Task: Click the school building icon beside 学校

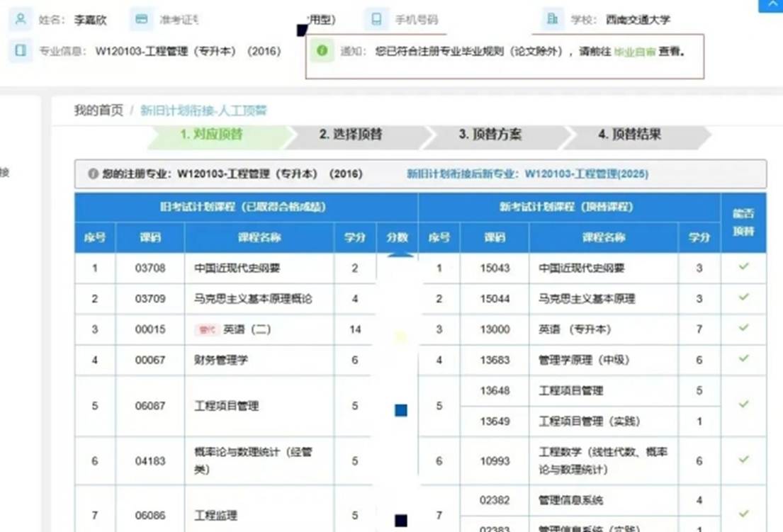Action: [x=552, y=19]
